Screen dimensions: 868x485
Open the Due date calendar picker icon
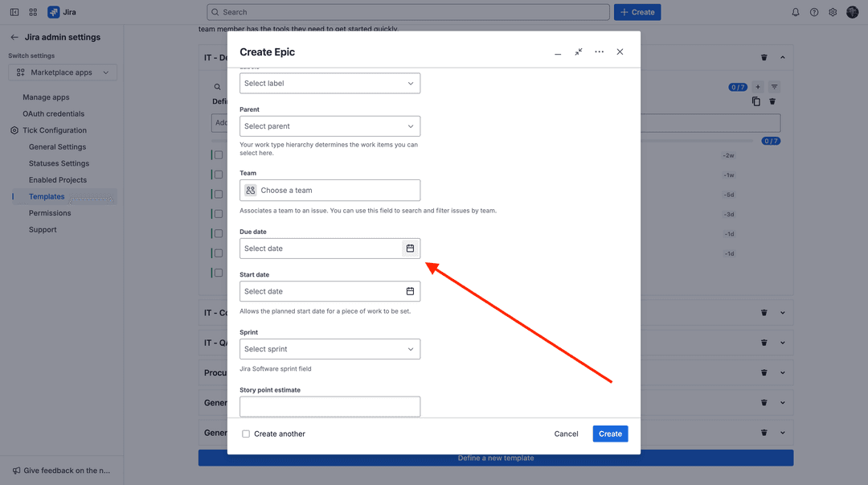click(x=410, y=248)
